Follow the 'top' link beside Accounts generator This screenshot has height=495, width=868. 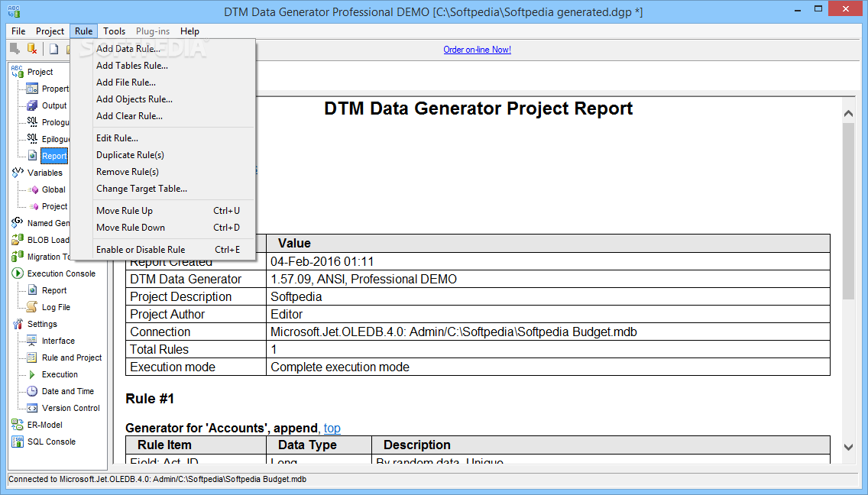pos(332,428)
